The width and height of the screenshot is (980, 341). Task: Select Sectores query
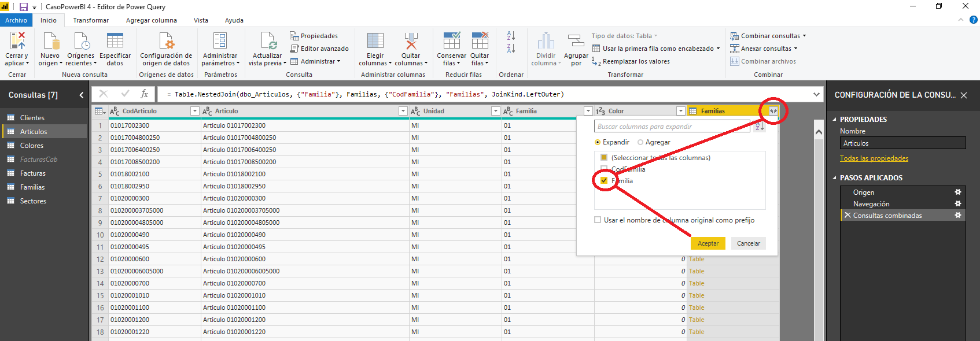tap(43, 201)
